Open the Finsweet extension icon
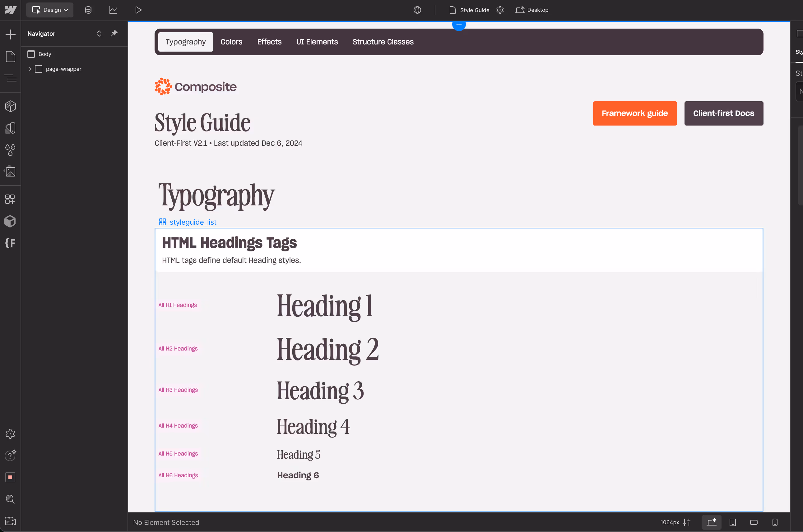 [x=10, y=243]
